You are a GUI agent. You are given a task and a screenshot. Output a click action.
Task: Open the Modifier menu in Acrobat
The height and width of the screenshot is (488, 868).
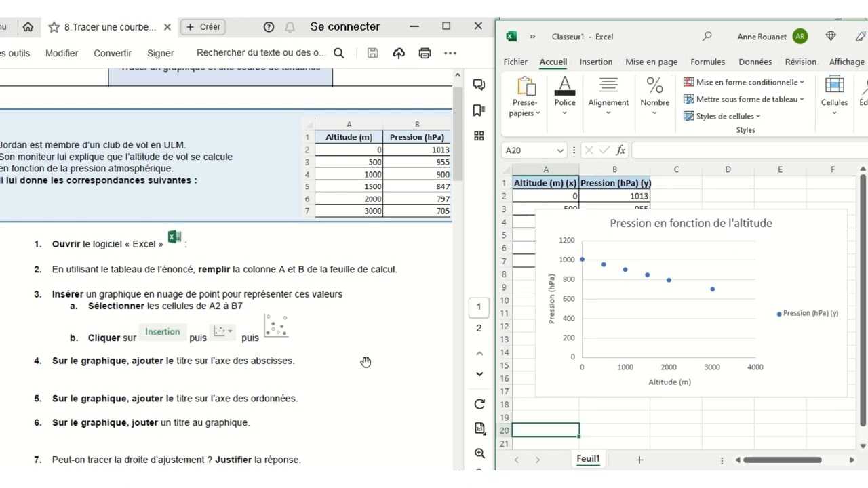click(62, 53)
